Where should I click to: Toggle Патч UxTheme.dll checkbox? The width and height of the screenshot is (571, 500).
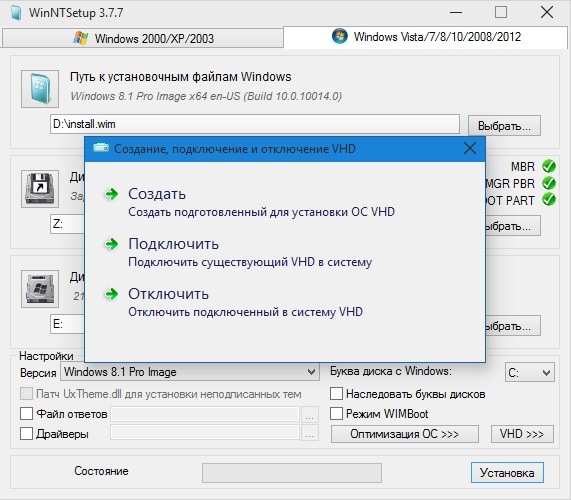pyautogui.click(x=26, y=394)
